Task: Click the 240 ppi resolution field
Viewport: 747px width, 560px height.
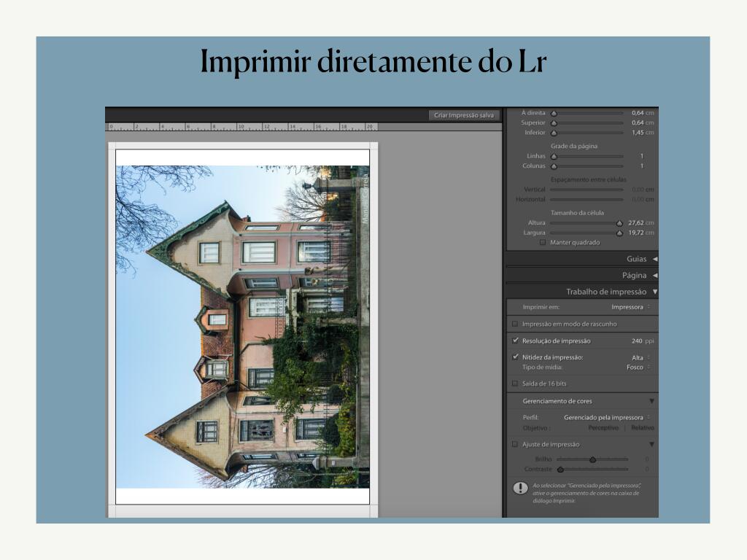Action: point(637,341)
